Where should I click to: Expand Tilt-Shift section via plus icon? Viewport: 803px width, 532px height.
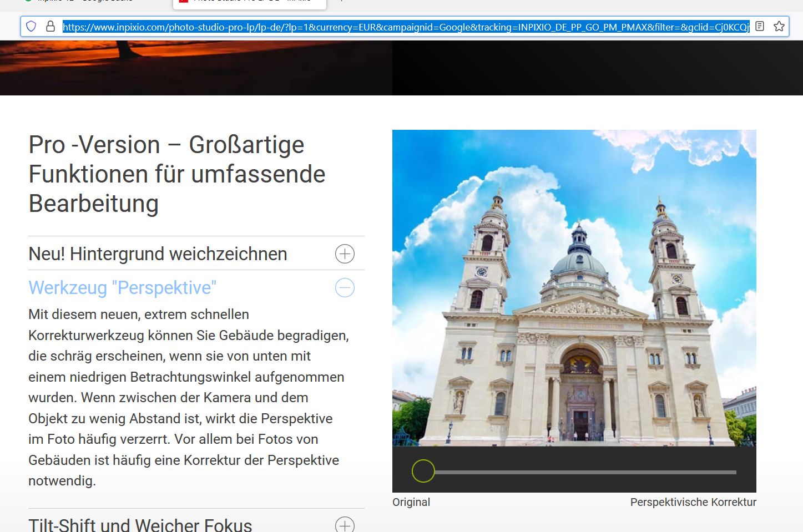point(345,525)
